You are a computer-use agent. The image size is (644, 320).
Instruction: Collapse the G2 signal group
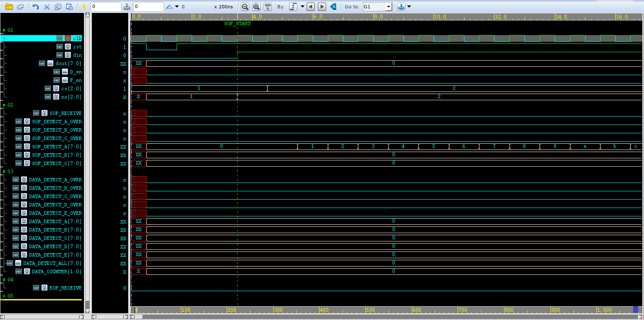click(4, 105)
